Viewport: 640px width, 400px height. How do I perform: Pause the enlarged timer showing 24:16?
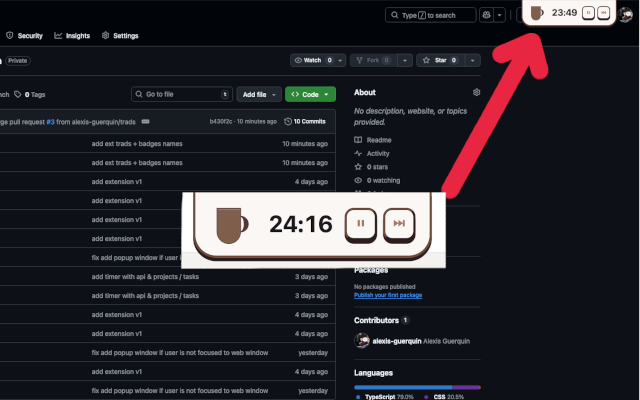pos(360,224)
